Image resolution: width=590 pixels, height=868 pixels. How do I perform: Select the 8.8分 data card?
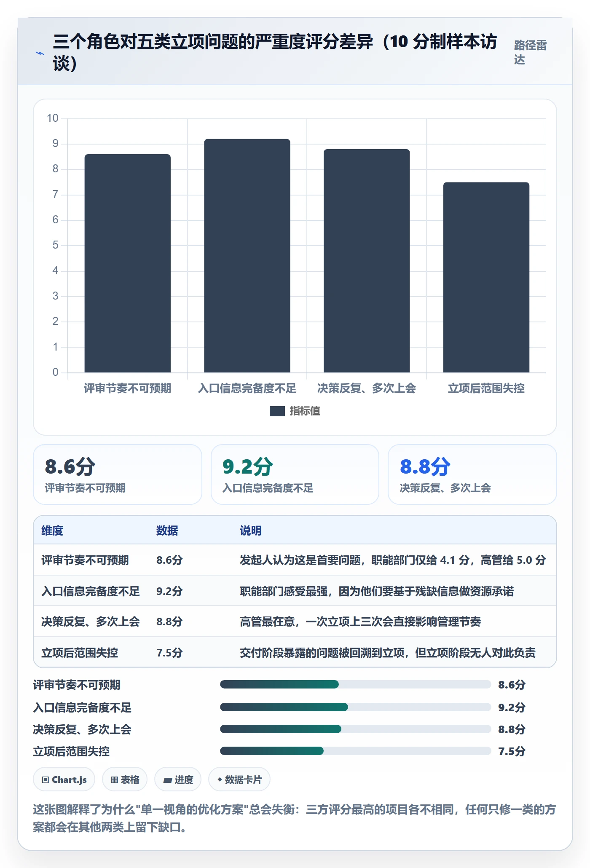click(x=472, y=474)
